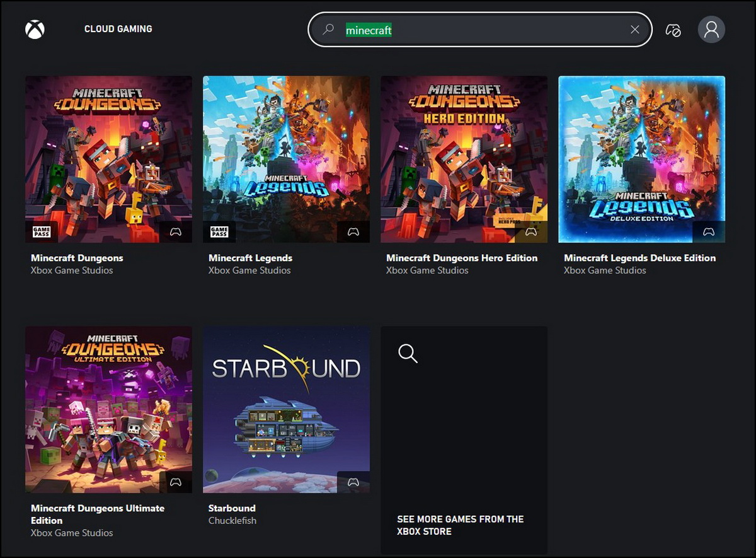Click controller icon on Minecraft Dungeons tile
Viewport: 756px width, 558px height.
(x=176, y=232)
